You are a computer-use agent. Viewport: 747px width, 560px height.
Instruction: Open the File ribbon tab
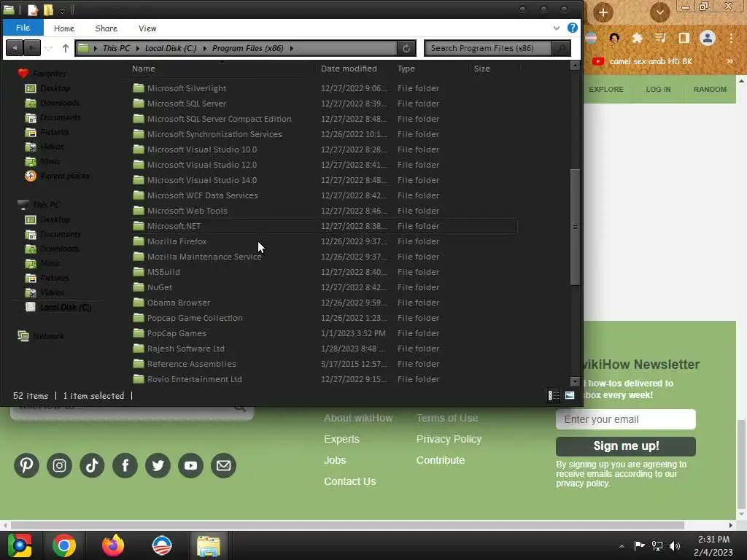point(23,28)
